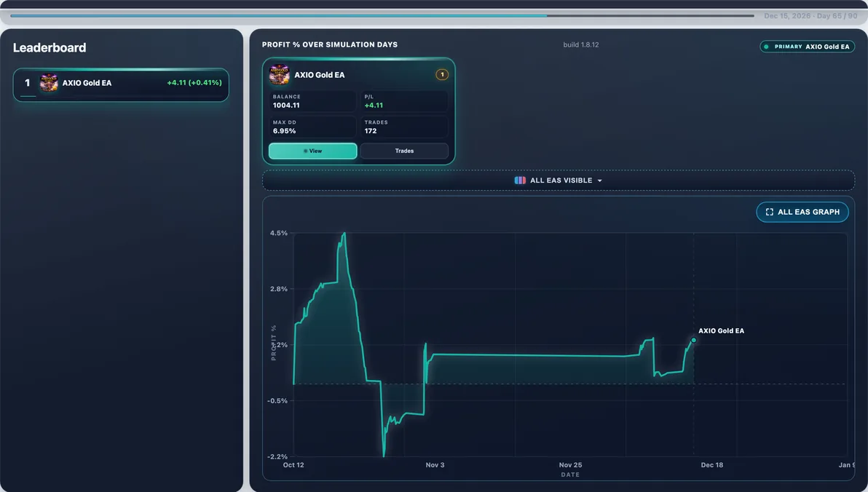Screen dimensions: 868x492
Task: Click the rank 1 badge on EA card
Action: coord(442,75)
